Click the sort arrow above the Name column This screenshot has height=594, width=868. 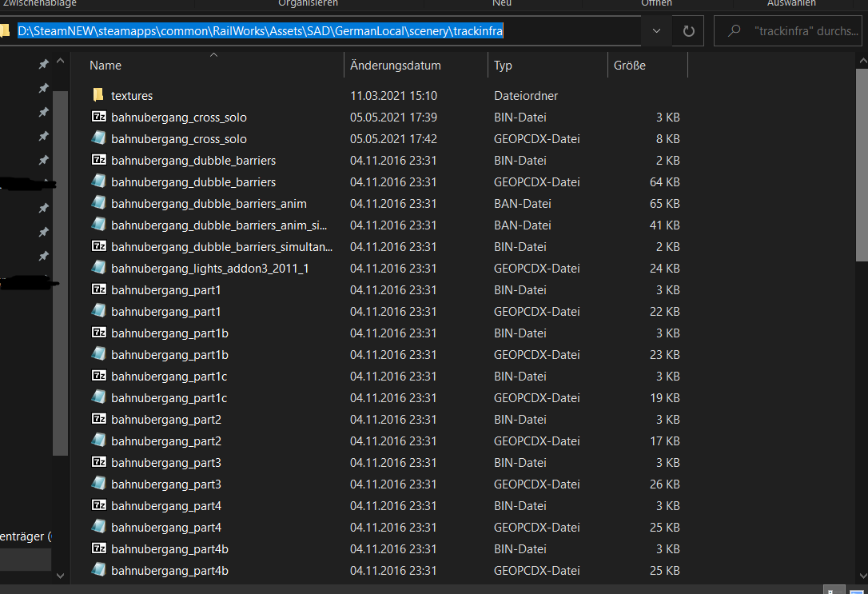point(213,55)
